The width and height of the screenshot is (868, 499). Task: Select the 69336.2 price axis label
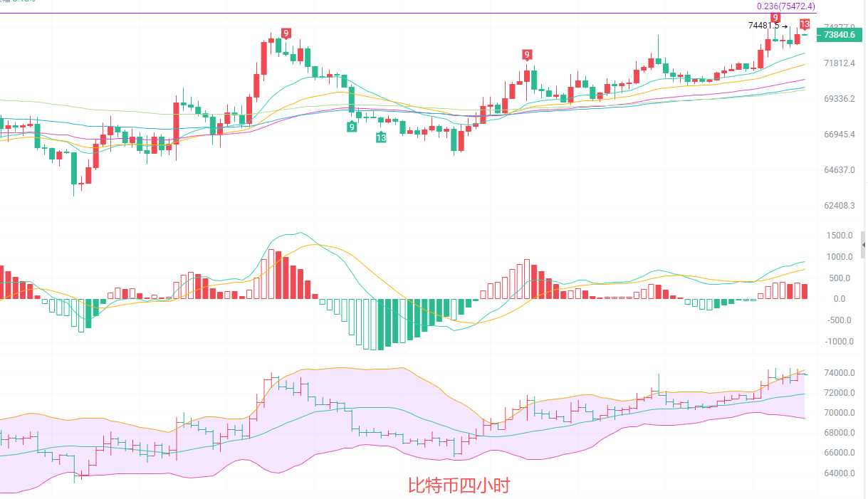click(839, 99)
